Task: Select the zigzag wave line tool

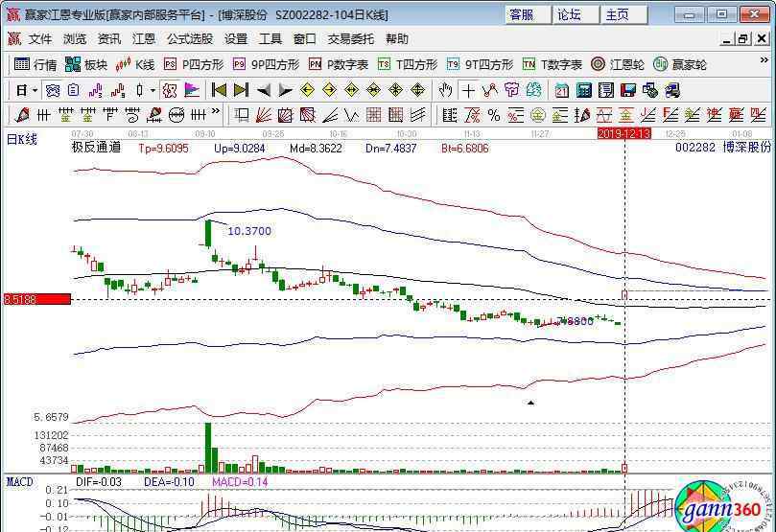Action: [x=352, y=116]
